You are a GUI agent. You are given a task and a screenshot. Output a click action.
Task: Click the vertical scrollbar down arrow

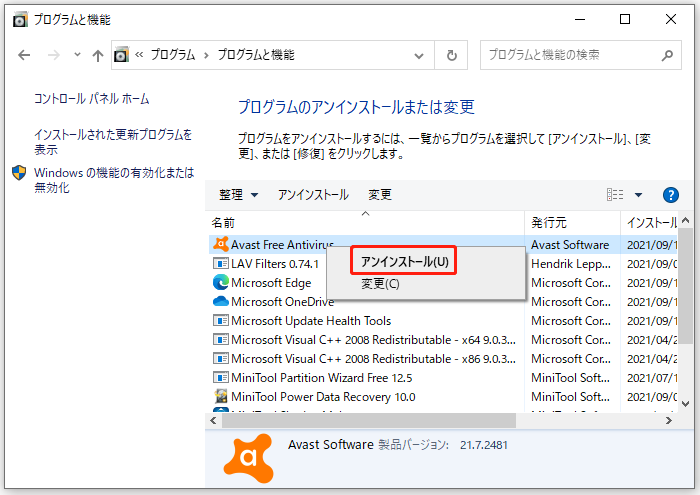point(685,403)
